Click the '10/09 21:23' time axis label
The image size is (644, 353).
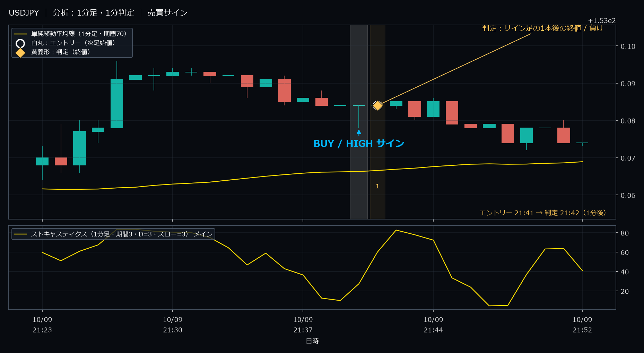[x=42, y=325]
